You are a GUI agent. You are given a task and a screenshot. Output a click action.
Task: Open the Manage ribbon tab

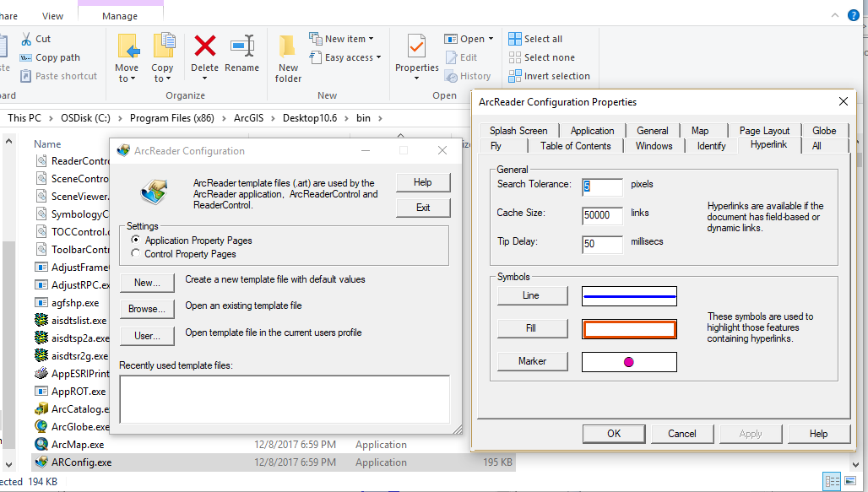120,16
